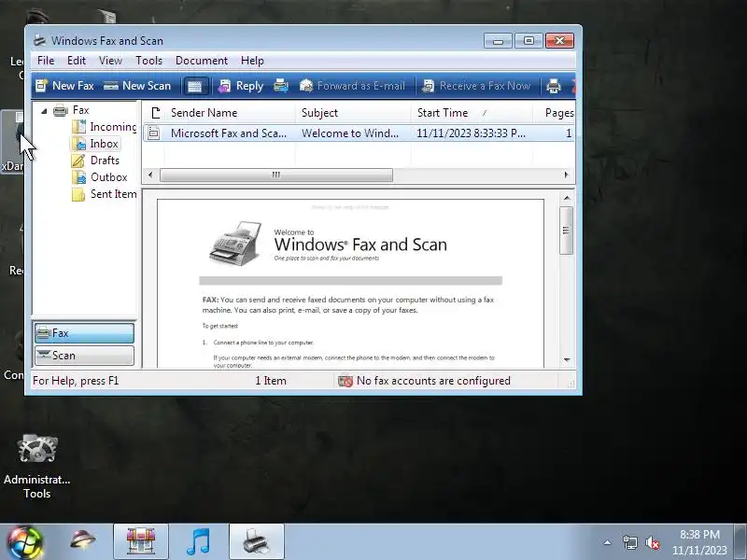Click the fax machine image in preview
Image resolution: width=747 pixels, height=560 pixels.
click(236, 243)
